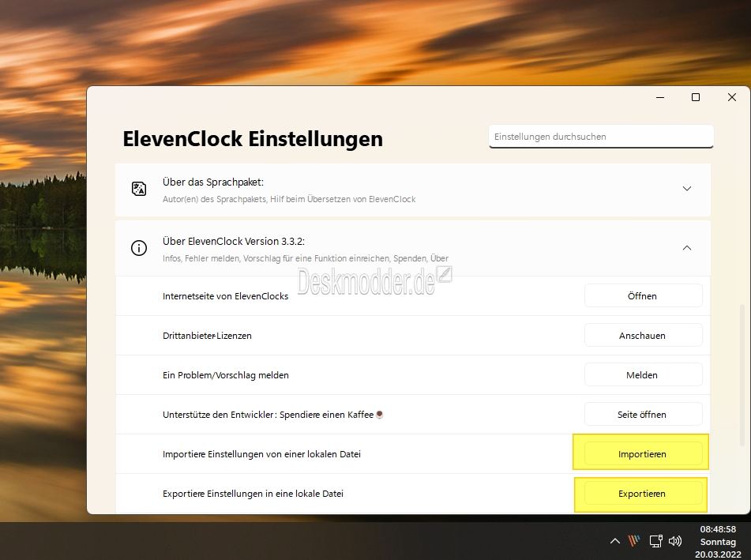Click the Über ElevenClock Version 3.3.2 heading
Image resolution: width=751 pixels, height=560 pixels.
tap(234, 242)
